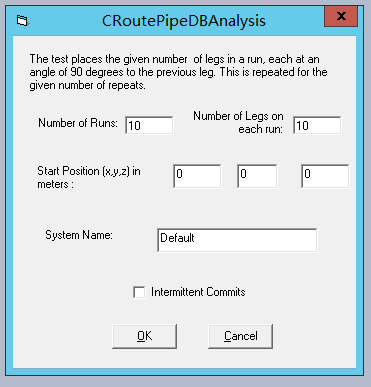
Task: Focus the Number of Legs on each run field
Action: pos(317,125)
